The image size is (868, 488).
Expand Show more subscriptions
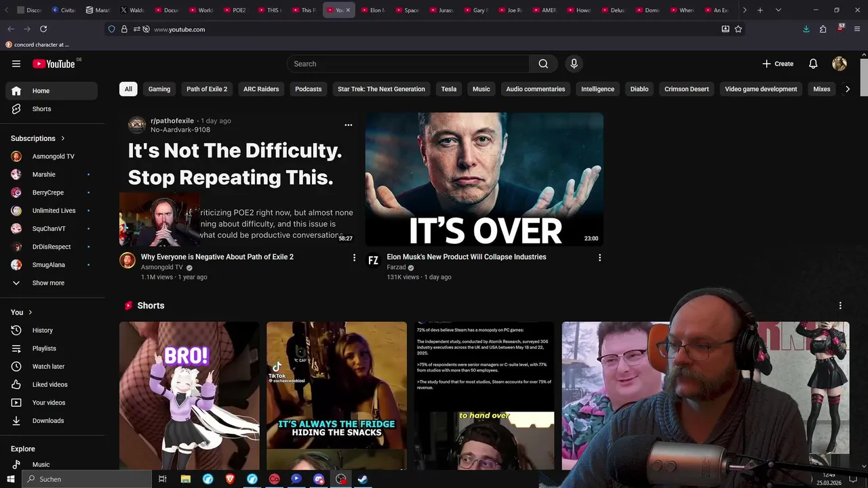52,283
